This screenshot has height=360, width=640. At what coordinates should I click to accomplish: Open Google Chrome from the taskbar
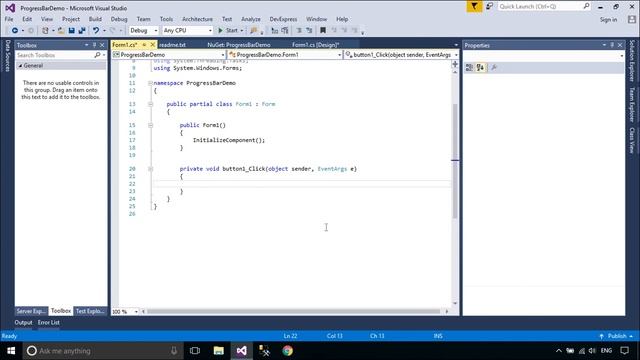click(288, 351)
